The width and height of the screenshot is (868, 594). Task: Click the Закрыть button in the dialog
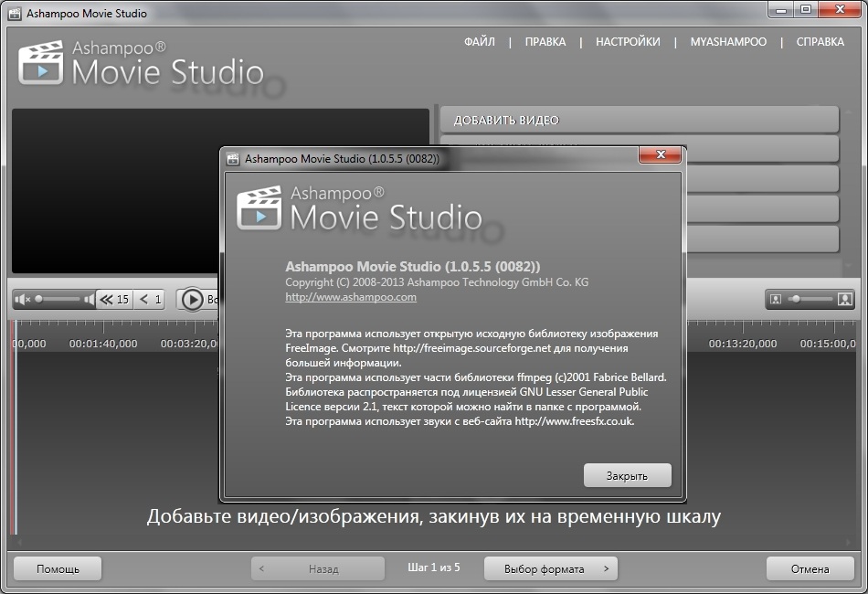click(627, 475)
